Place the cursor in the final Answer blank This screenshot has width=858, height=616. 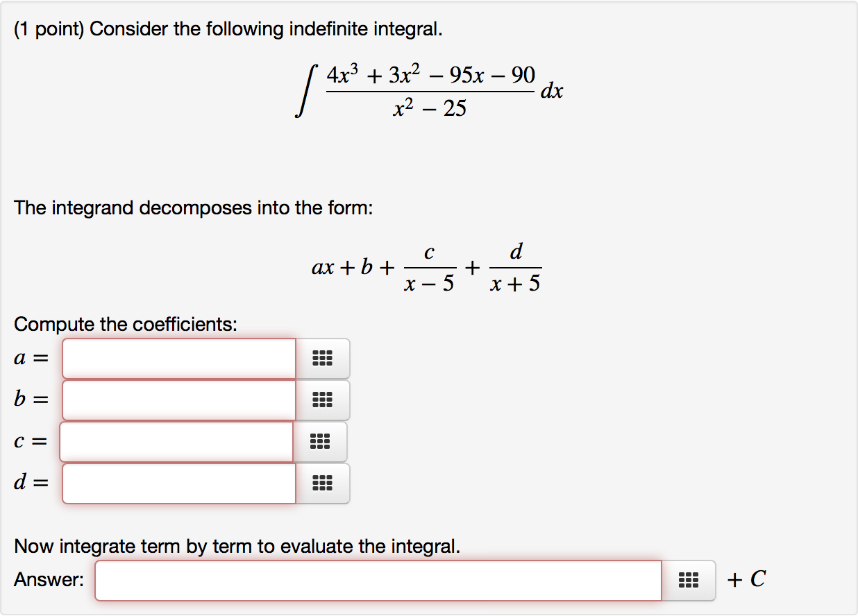coord(378,581)
